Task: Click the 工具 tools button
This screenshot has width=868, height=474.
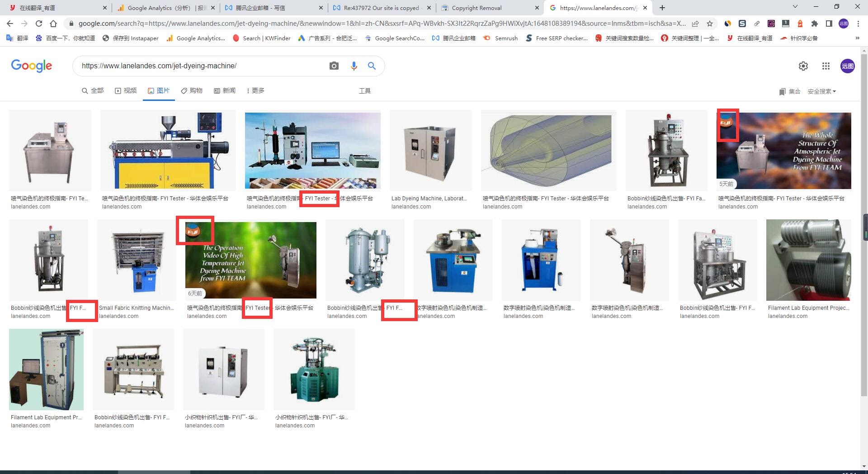Action: point(365,91)
